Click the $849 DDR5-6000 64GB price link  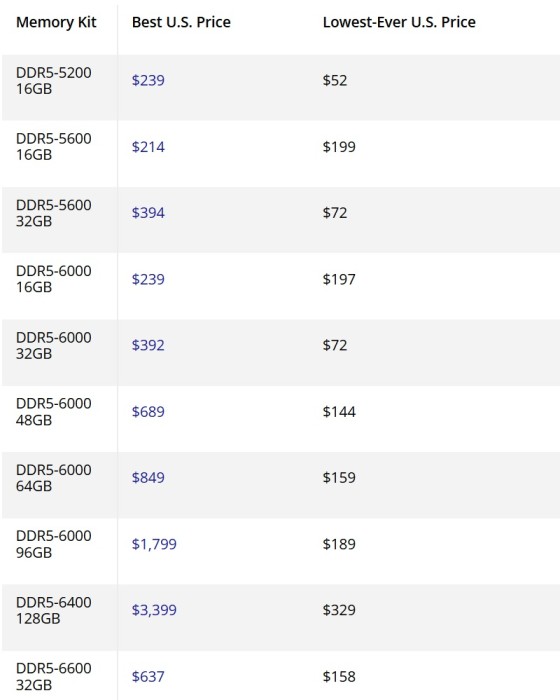click(148, 478)
